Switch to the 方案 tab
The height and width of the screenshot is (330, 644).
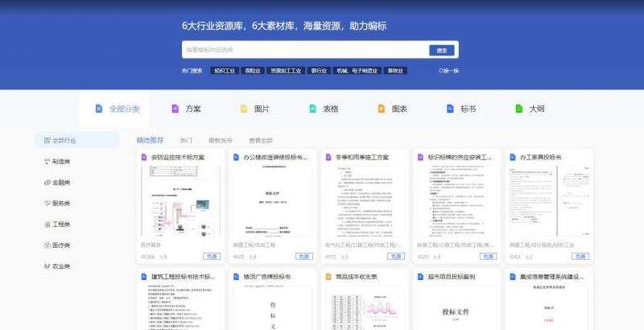tap(186, 109)
